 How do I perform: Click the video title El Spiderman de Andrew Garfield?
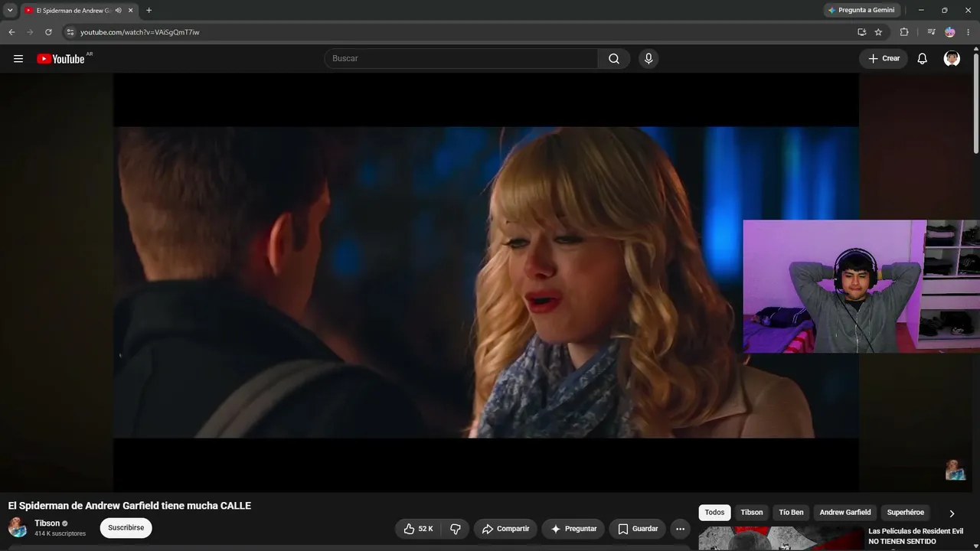pos(129,506)
